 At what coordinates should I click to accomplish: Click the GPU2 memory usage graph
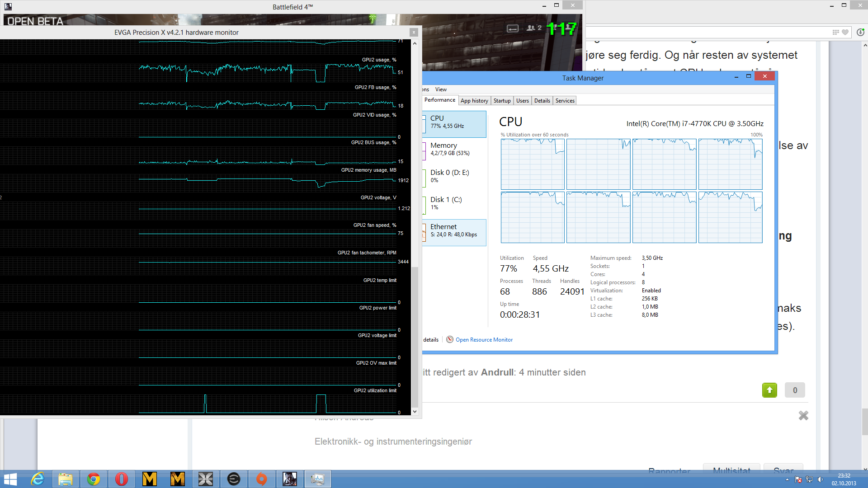pyautogui.click(x=268, y=182)
